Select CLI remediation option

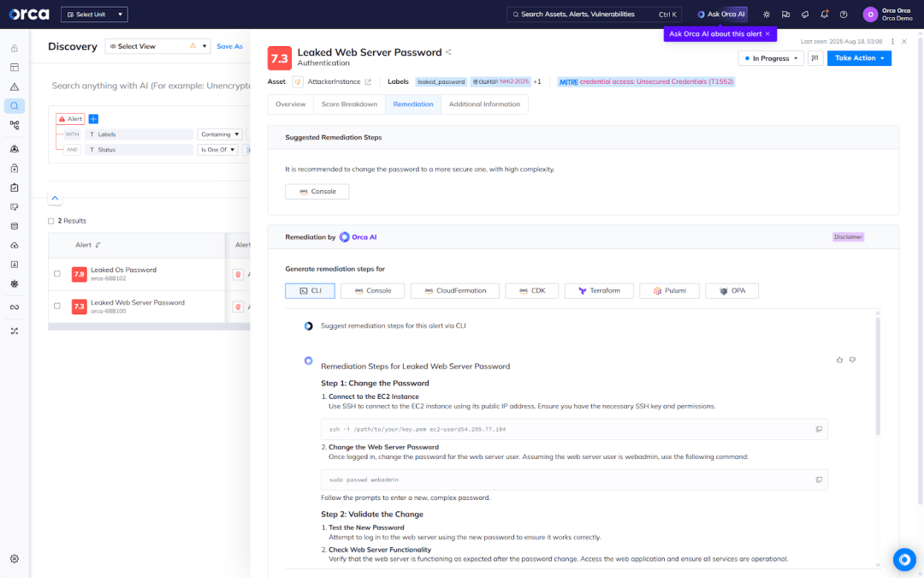[310, 291]
